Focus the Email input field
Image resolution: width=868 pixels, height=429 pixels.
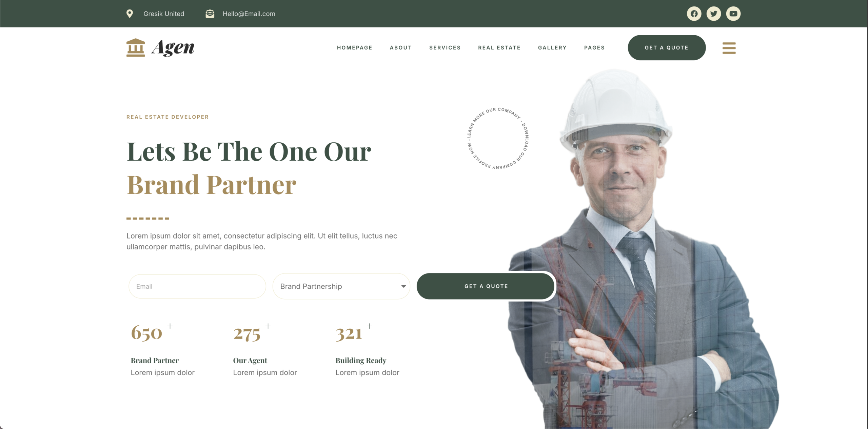[x=197, y=286]
